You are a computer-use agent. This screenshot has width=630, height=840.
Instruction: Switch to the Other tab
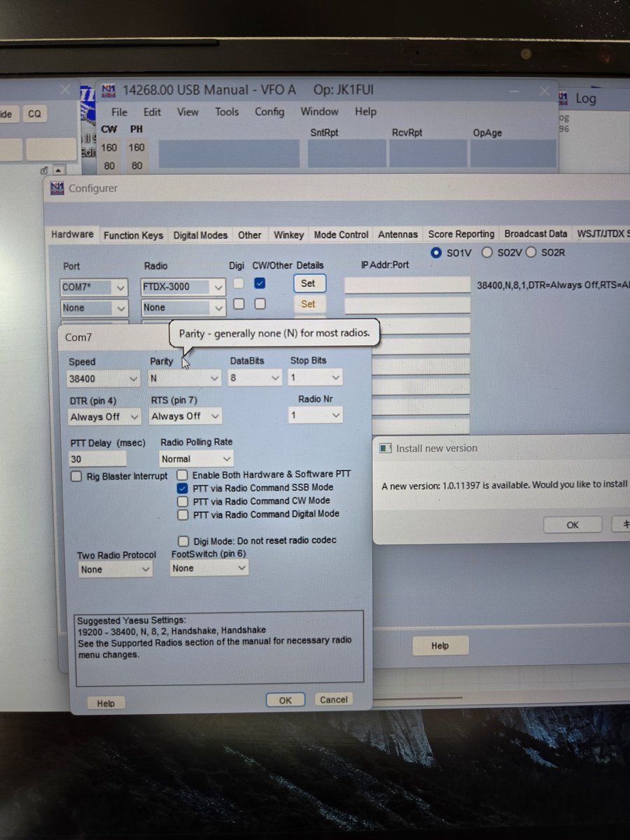point(249,236)
